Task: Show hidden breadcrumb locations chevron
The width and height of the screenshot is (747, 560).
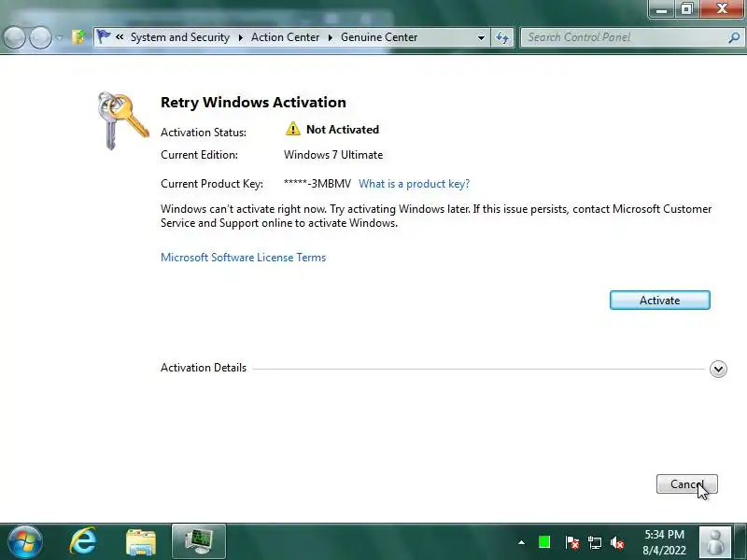Action: [x=120, y=36]
